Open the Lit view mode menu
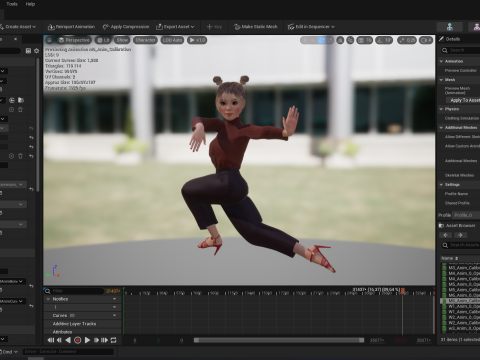480x360 pixels. click(x=103, y=40)
